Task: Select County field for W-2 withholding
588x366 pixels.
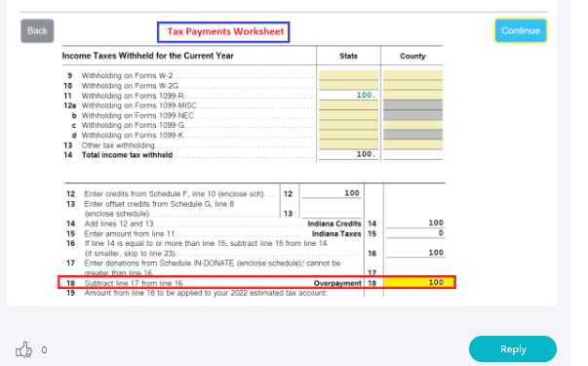Action: pyautogui.click(x=412, y=75)
